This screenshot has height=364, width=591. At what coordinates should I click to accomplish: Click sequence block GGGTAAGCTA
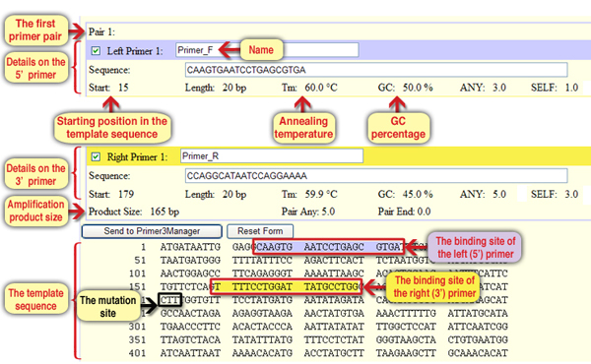406,340
